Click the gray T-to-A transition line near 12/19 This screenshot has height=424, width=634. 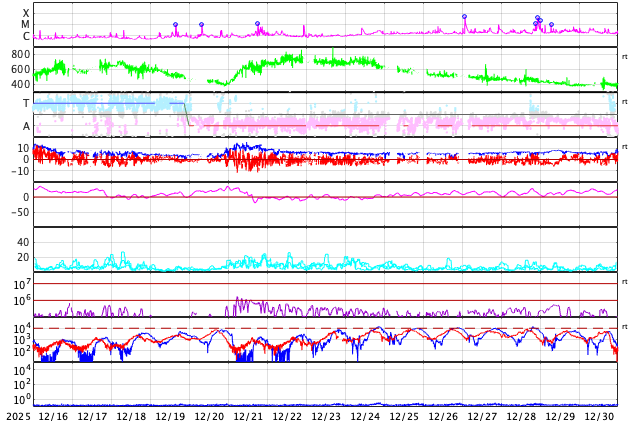click(186, 113)
